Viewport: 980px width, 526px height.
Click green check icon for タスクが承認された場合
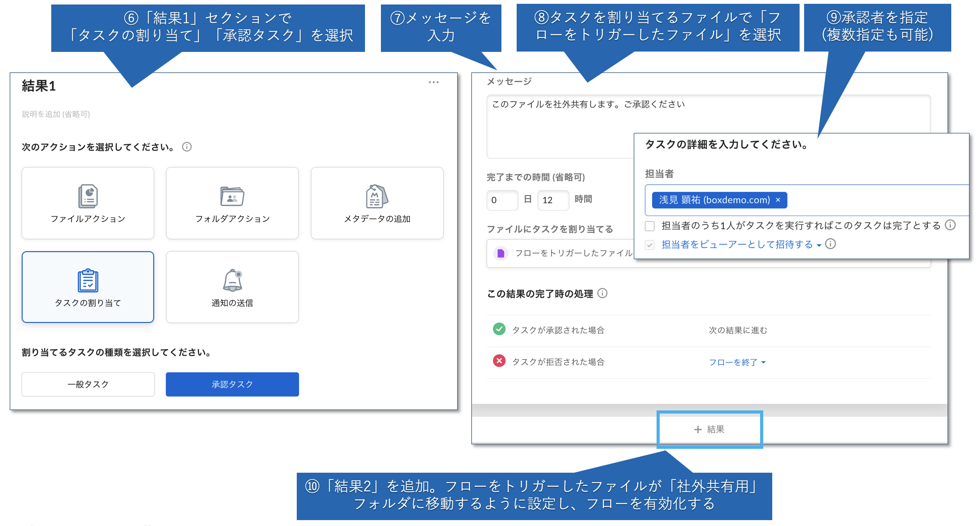click(499, 329)
